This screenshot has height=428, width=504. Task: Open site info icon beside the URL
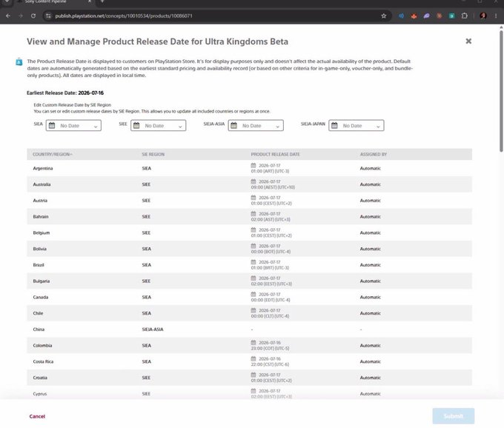48,16
